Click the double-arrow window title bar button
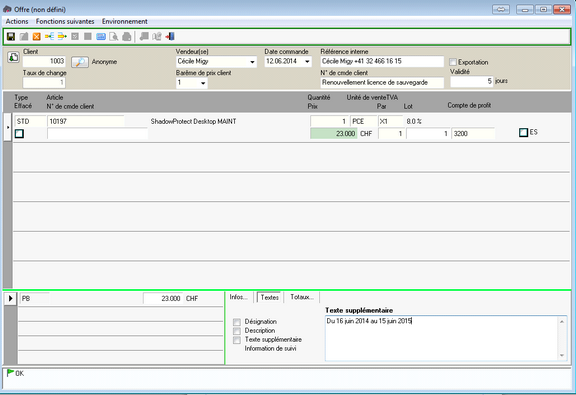Viewport: 576px width, 395px height. [501, 9]
